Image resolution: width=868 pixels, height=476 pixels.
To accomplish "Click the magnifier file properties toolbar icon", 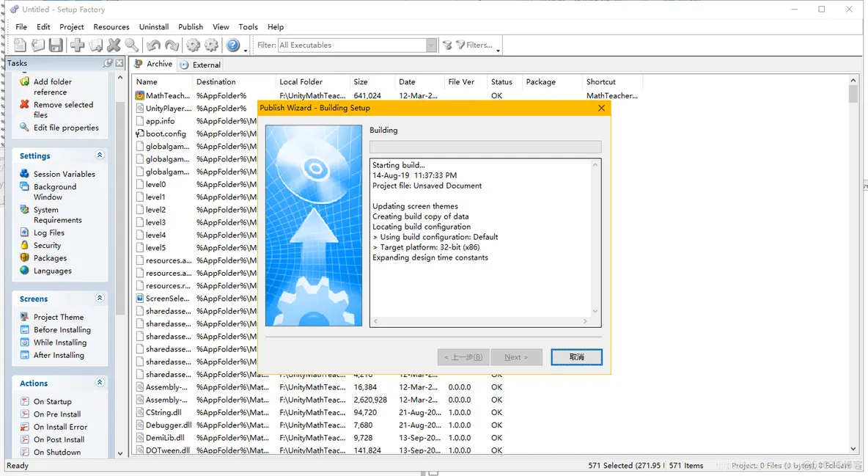I will tap(132, 45).
